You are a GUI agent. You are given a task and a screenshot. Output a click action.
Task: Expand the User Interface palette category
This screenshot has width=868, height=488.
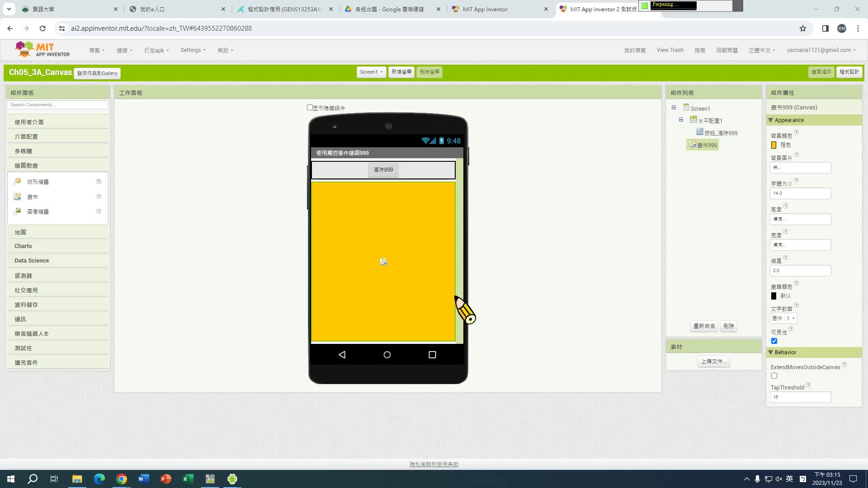pos(58,122)
